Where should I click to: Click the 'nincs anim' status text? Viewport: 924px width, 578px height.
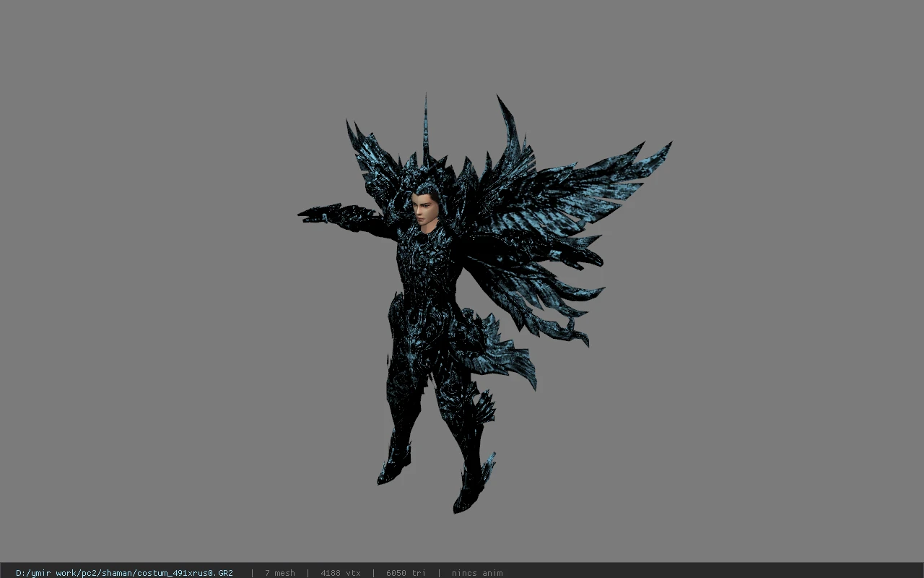coord(477,573)
